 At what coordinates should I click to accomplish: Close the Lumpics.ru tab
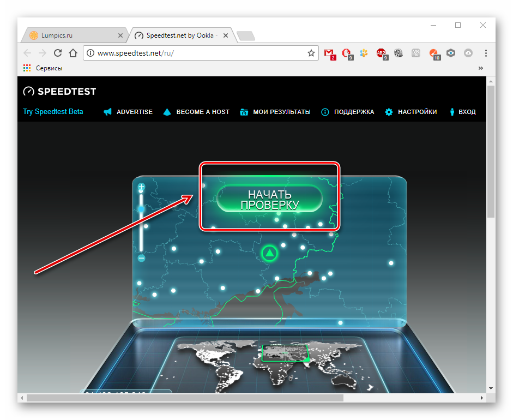click(120, 35)
